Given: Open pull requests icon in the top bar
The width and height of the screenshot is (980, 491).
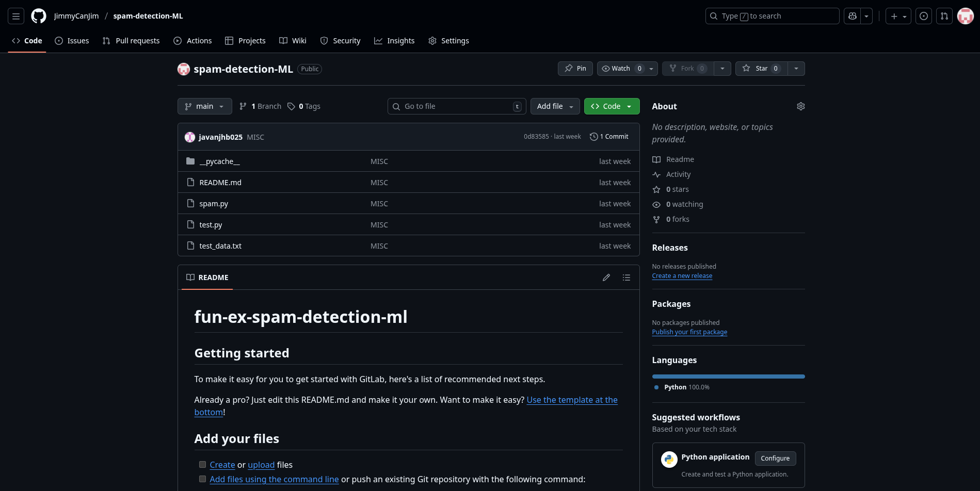Looking at the screenshot, I should pyautogui.click(x=944, y=15).
